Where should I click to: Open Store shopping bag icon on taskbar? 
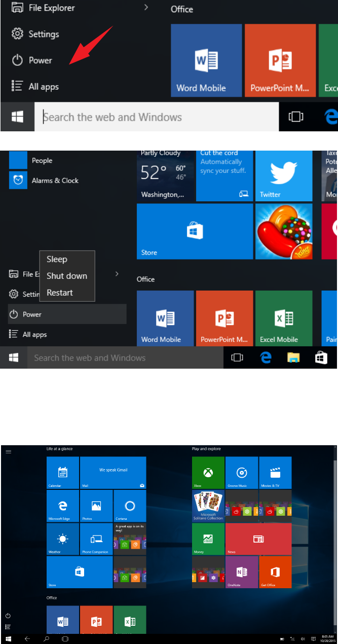pos(321,357)
